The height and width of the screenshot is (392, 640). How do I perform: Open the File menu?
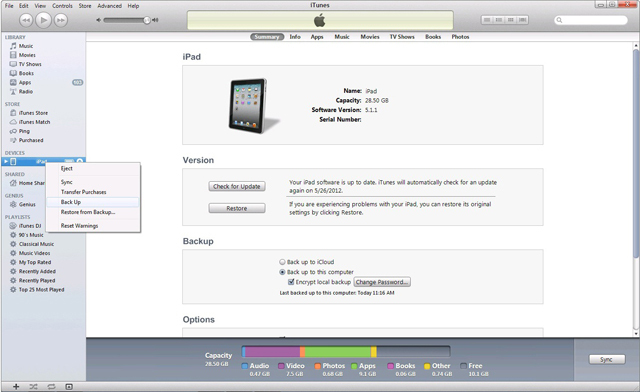pyautogui.click(x=9, y=6)
